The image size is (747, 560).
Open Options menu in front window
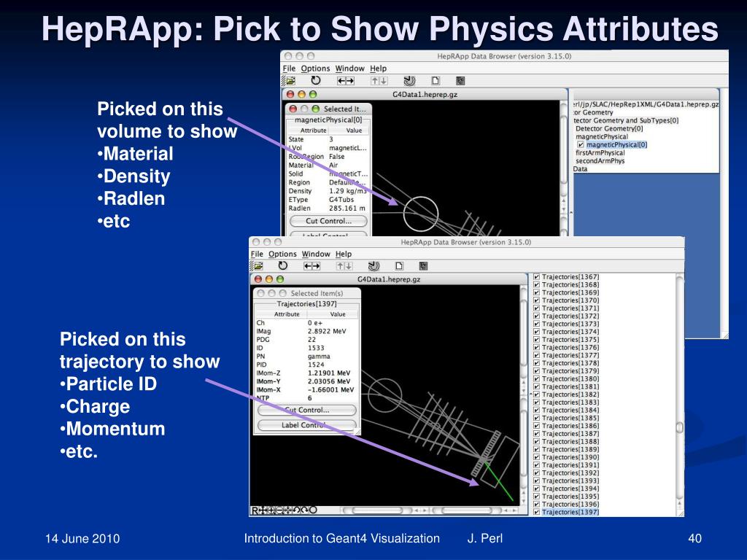[x=282, y=254]
